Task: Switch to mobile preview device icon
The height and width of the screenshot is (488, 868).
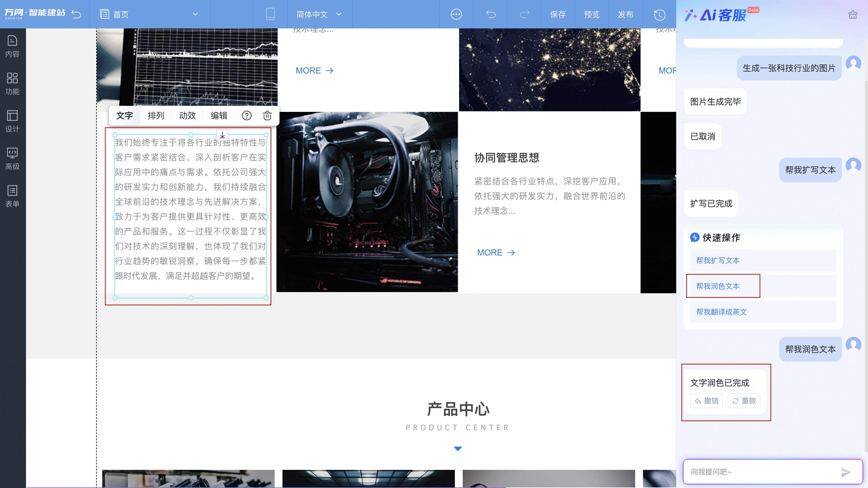Action: (270, 14)
